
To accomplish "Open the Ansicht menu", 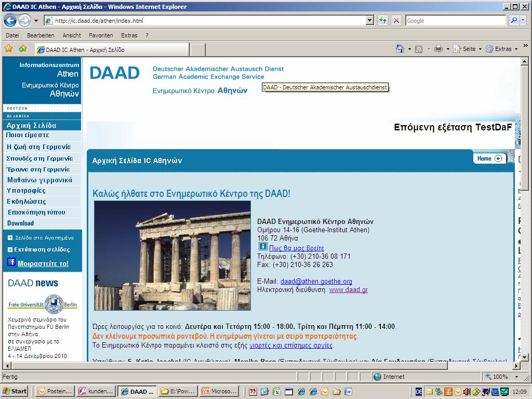I will (x=72, y=35).
